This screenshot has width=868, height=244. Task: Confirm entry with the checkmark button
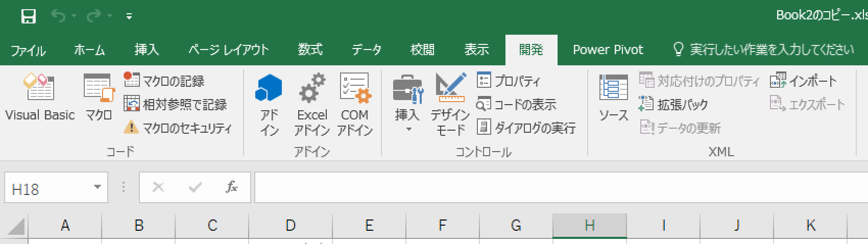tap(195, 187)
